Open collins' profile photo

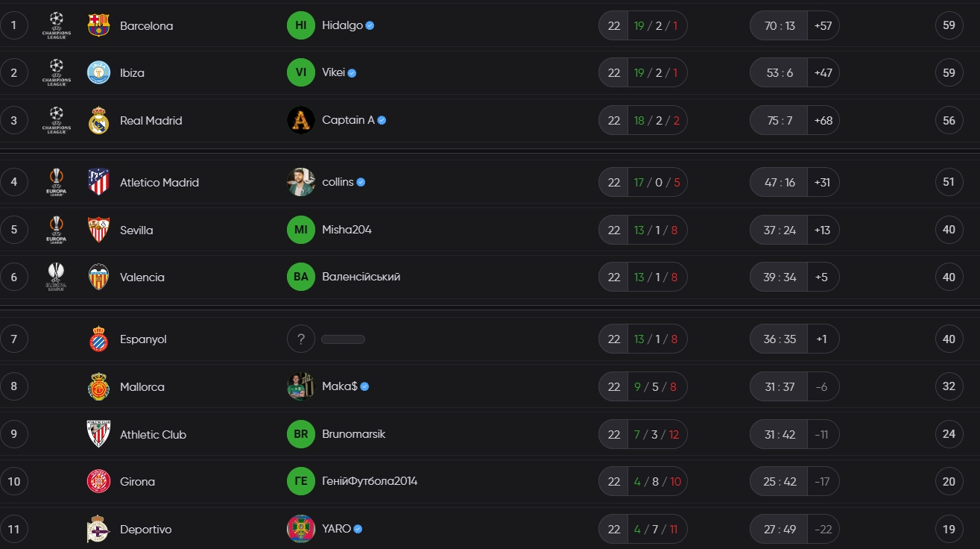pyautogui.click(x=301, y=182)
